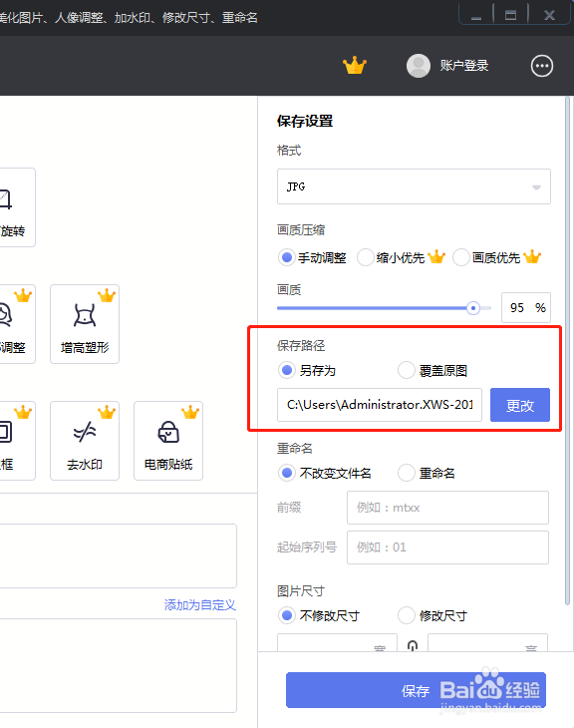
Task: Open the 旋转 tool card
Action: click(x=17, y=207)
